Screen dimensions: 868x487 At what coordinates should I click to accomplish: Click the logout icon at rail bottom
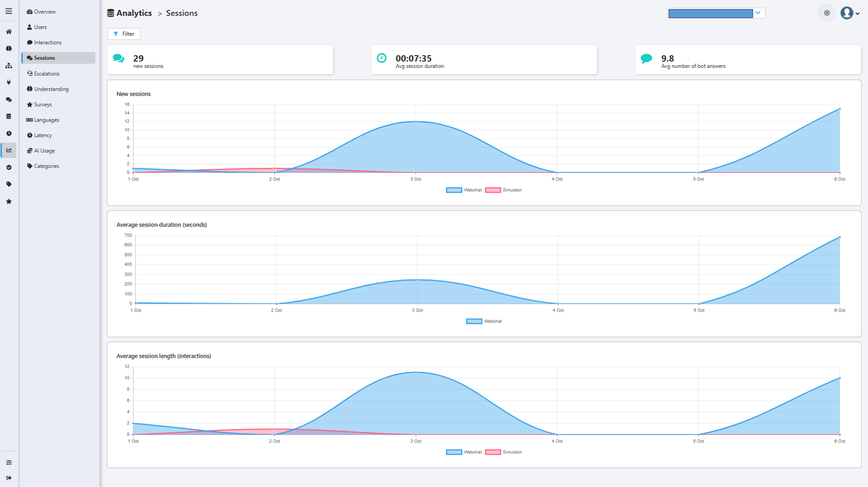[x=9, y=478]
